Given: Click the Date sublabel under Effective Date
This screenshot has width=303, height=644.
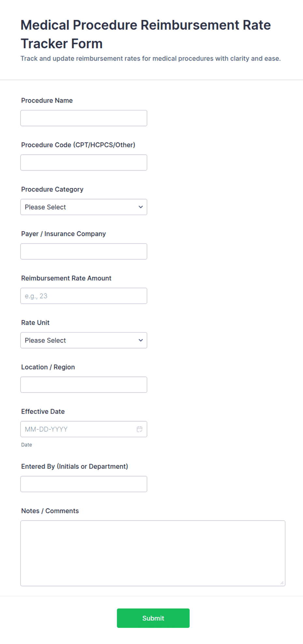Looking at the screenshot, I should tap(26, 445).
